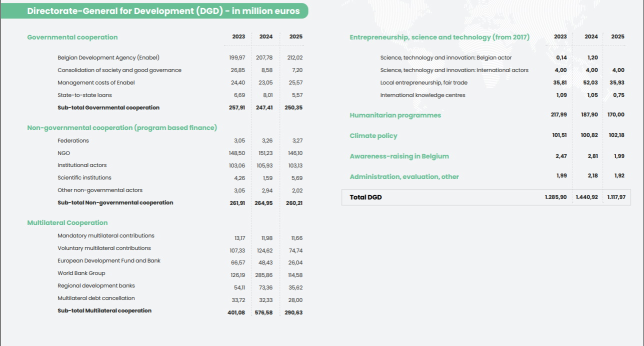Screen dimensions: 644x346
Task: Click "Entrepreneurship, science and technology (from 2017)" heading
Action: (x=439, y=37)
